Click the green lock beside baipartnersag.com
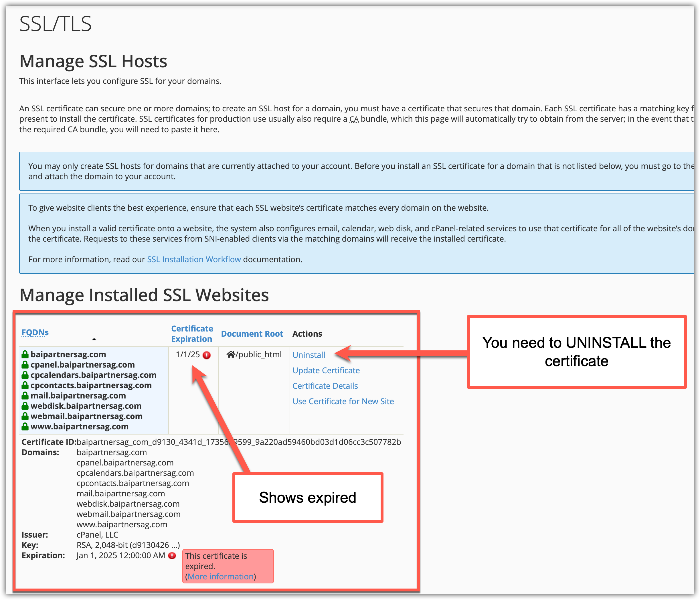This screenshot has width=700, height=600. (x=25, y=354)
